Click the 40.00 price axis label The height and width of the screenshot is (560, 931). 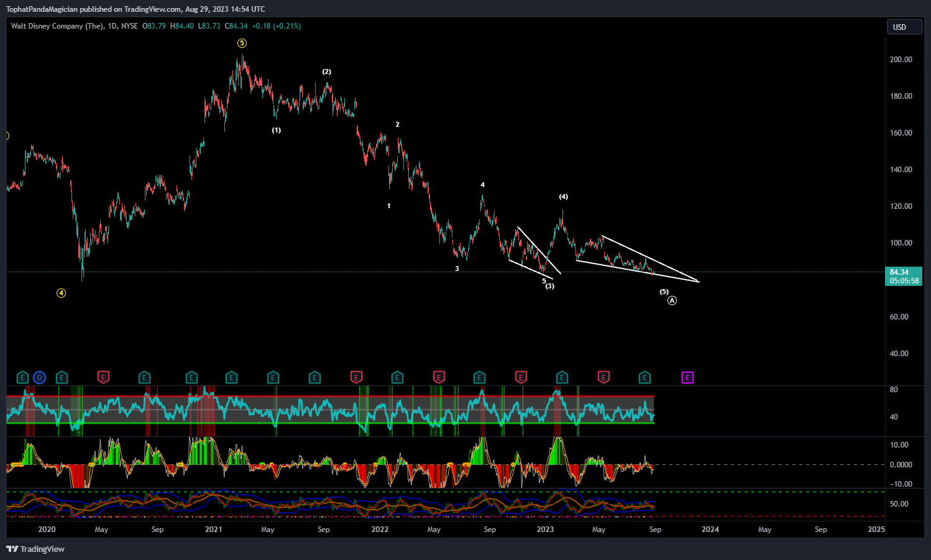(899, 354)
